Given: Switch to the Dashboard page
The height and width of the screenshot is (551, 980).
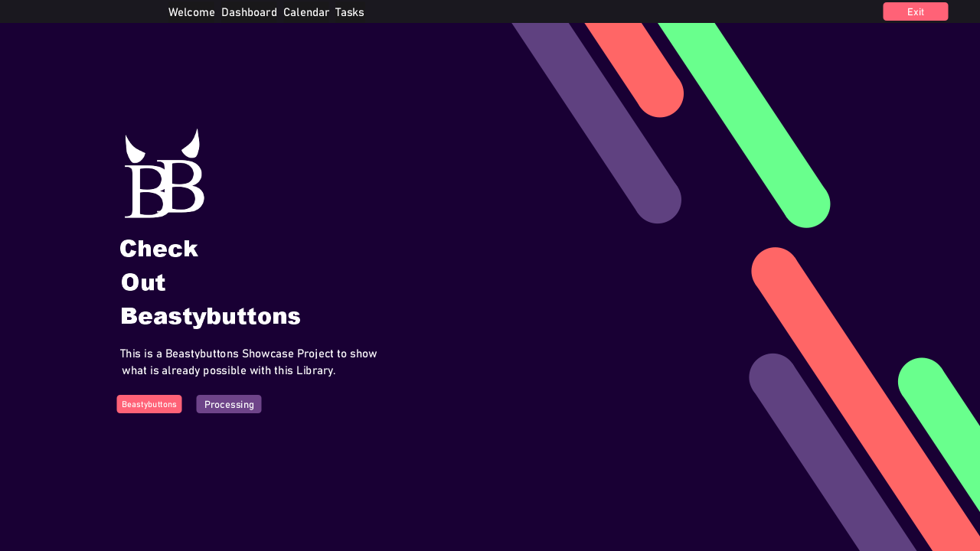Looking at the screenshot, I should (249, 12).
